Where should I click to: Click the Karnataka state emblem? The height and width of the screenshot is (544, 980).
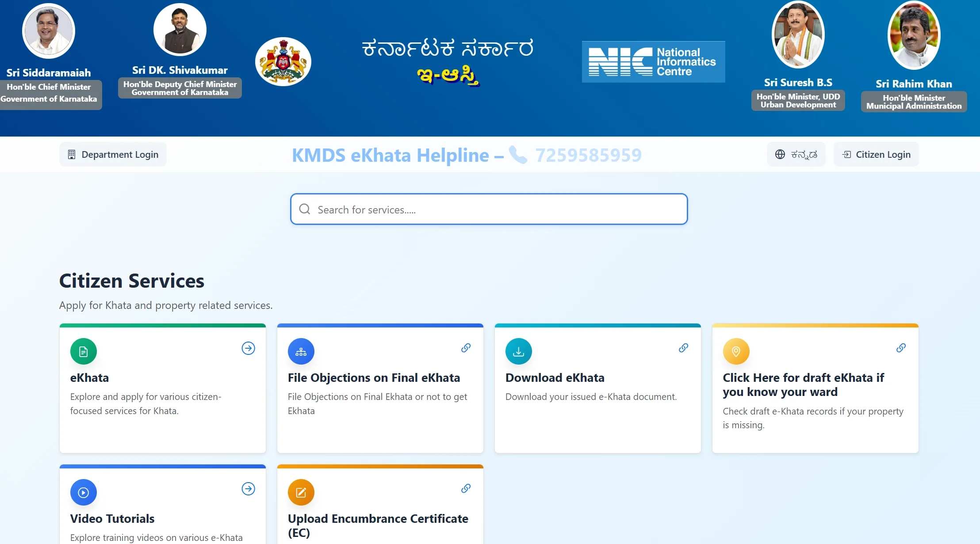click(x=283, y=61)
